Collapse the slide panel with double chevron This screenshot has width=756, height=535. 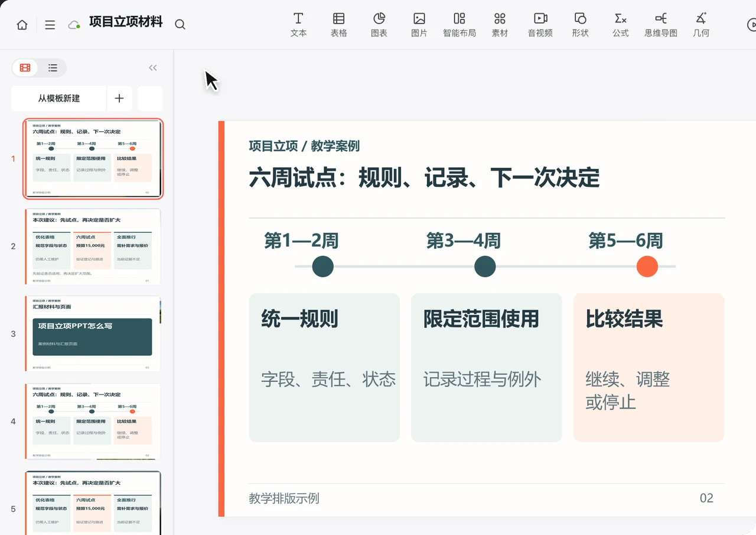point(153,68)
